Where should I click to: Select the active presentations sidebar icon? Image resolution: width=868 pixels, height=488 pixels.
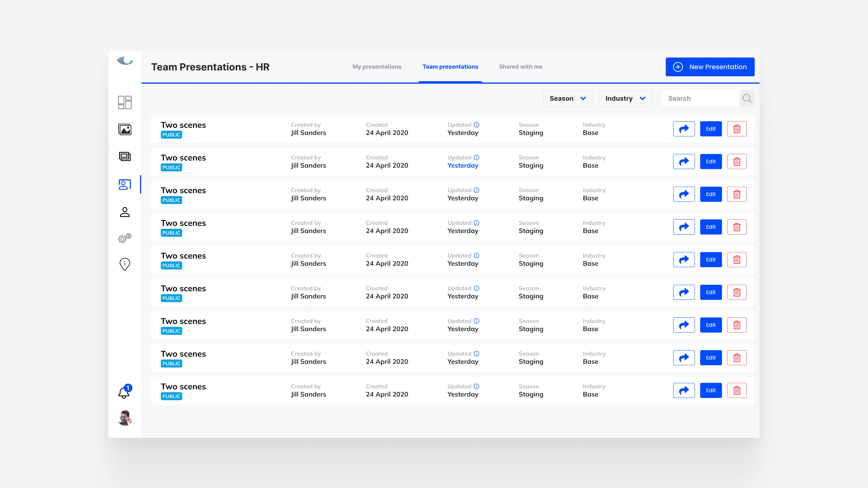coord(125,184)
